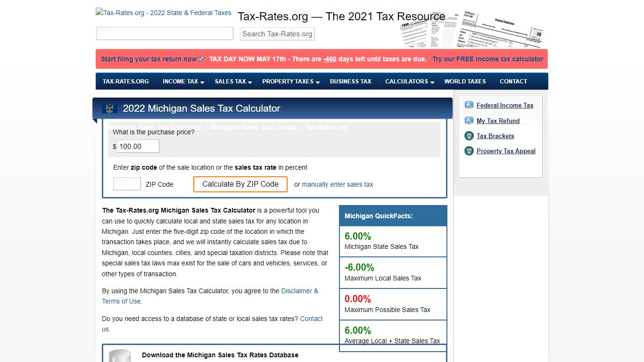Click the Search Tax-Rates.org button
The width and height of the screenshot is (644, 362).
coord(277,34)
